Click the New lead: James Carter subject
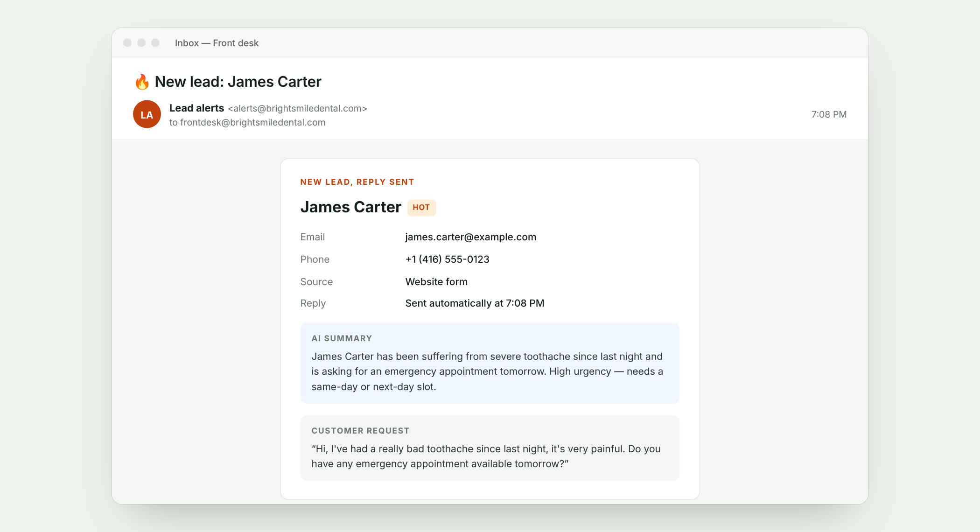The height and width of the screenshot is (532, 980). (238, 82)
